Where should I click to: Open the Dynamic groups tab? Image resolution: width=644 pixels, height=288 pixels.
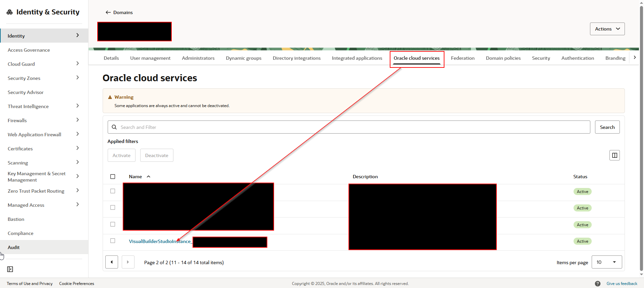tap(244, 58)
